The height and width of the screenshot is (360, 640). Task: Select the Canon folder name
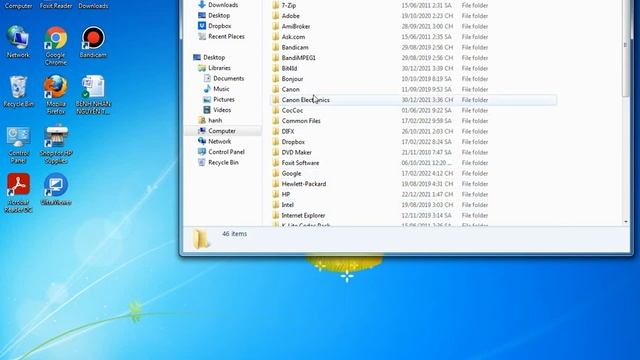pyautogui.click(x=290, y=89)
